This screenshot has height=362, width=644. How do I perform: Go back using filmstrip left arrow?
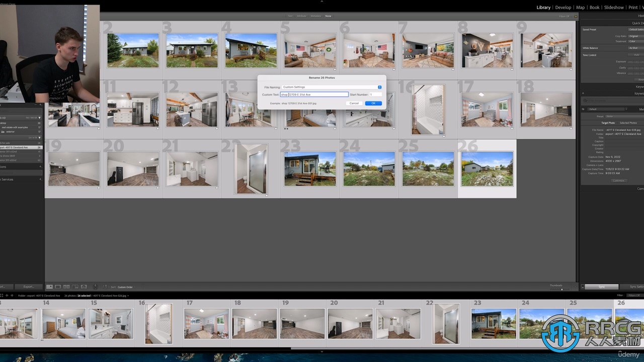click(x=7, y=296)
